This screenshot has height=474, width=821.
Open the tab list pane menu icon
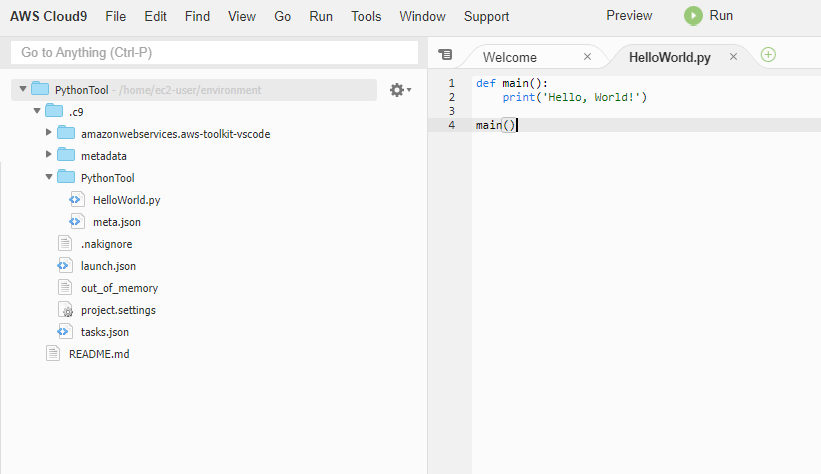(445, 54)
